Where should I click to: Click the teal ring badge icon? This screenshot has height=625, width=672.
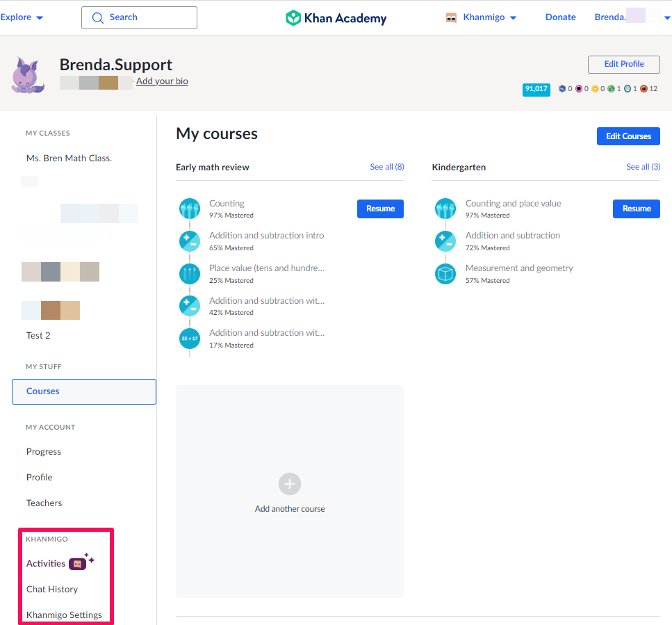[x=628, y=89]
